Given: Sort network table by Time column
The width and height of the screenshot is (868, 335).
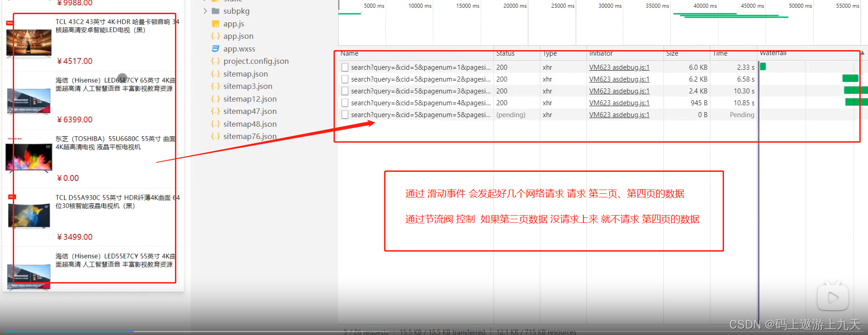Looking at the screenshot, I should [x=734, y=54].
